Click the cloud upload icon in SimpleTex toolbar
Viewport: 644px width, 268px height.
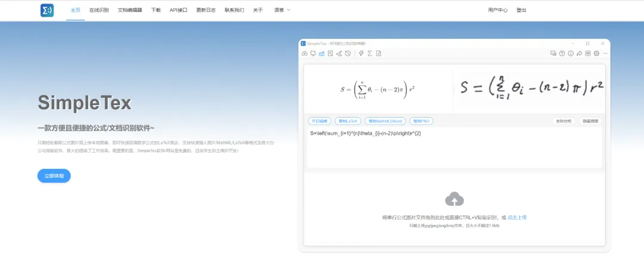pyautogui.click(x=304, y=54)
